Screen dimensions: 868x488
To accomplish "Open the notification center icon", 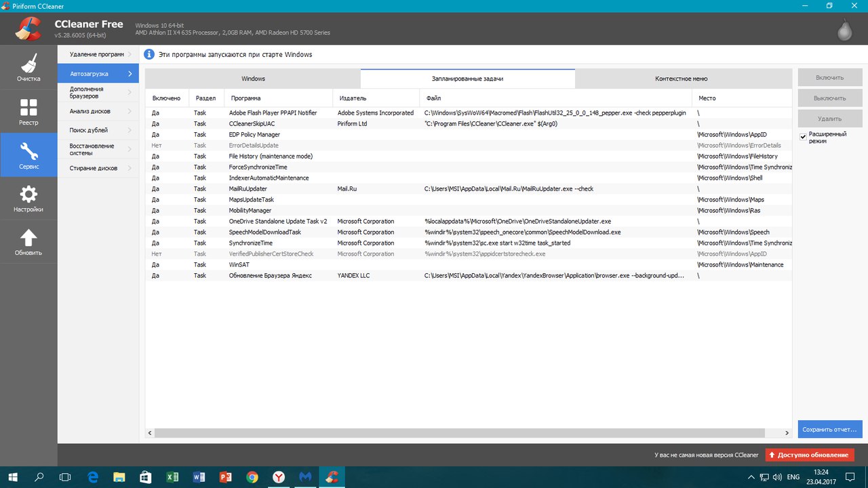I will pos(852,477).
